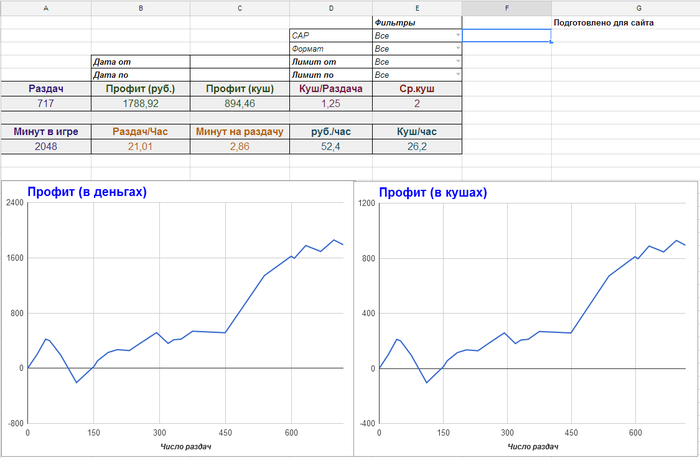Screen dimensions: 700x458
Task: Click the Лимит от label cell
Action: coord(331,62)
